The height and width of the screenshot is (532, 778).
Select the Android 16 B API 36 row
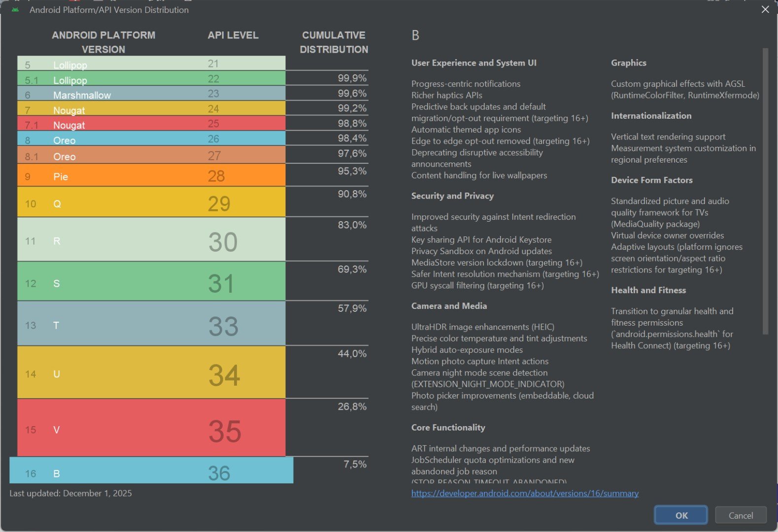[151, 470]
